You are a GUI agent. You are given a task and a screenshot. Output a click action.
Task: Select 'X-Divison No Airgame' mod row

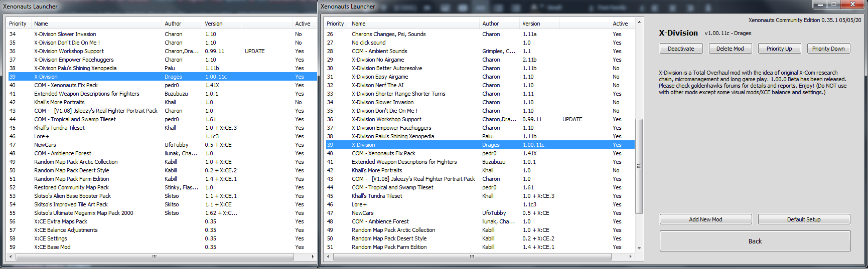pyautogui.click(x=480, y=60)
